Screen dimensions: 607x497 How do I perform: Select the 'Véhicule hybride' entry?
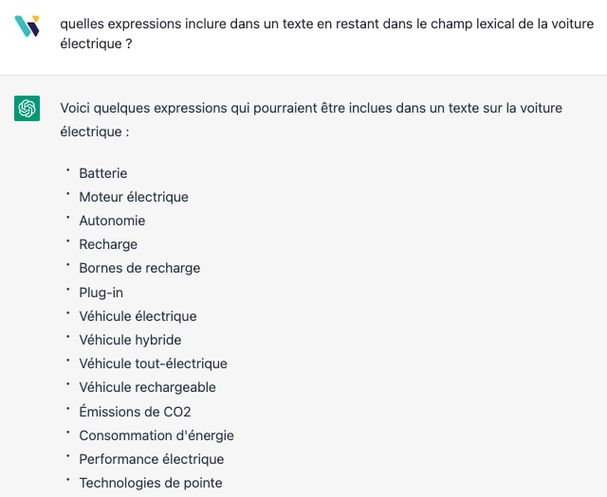130,340
